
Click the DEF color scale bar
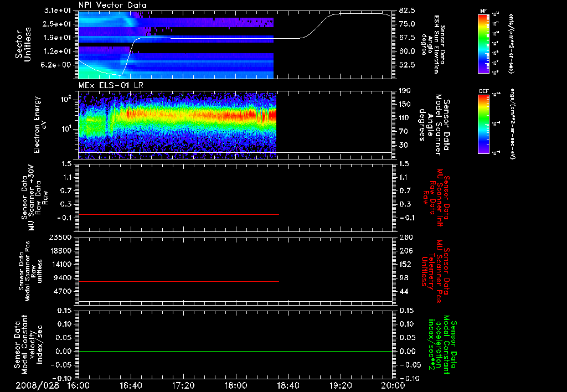coord(484,124)
